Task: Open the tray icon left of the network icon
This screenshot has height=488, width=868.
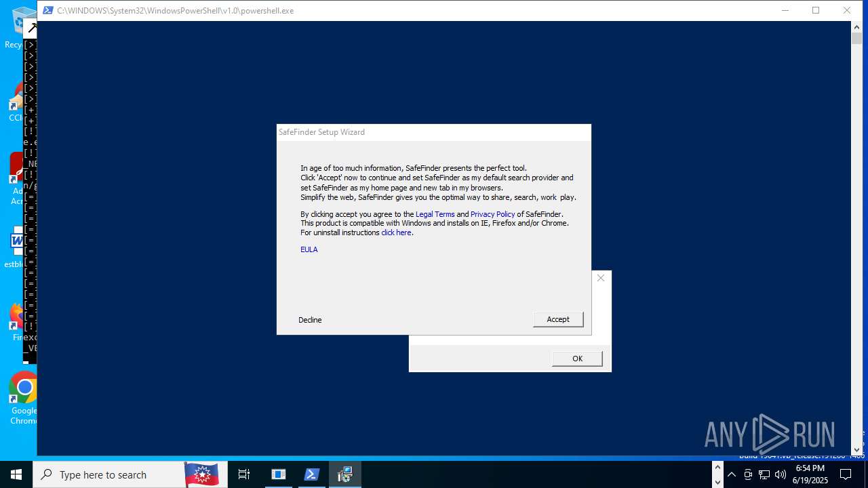Action: 748,474
